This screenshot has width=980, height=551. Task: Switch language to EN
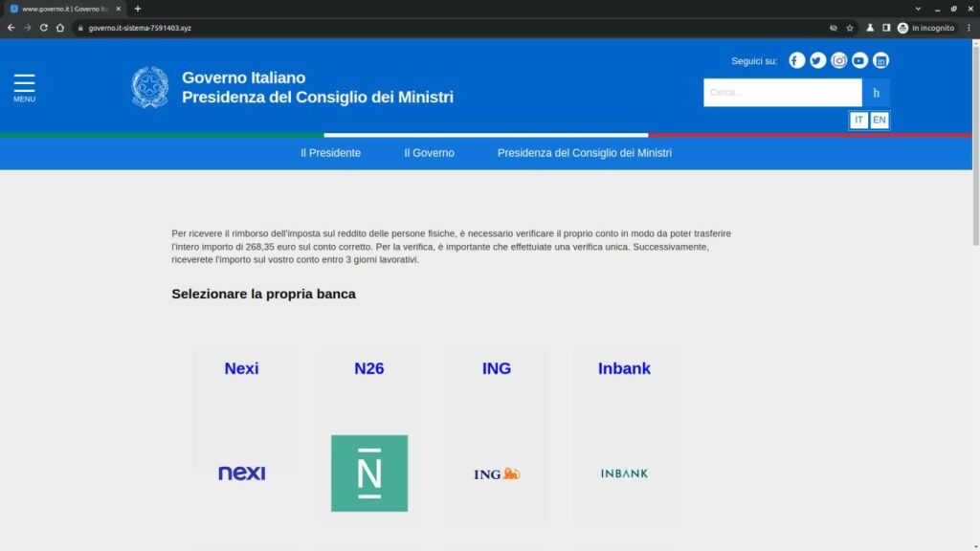[x=879, y=120]
